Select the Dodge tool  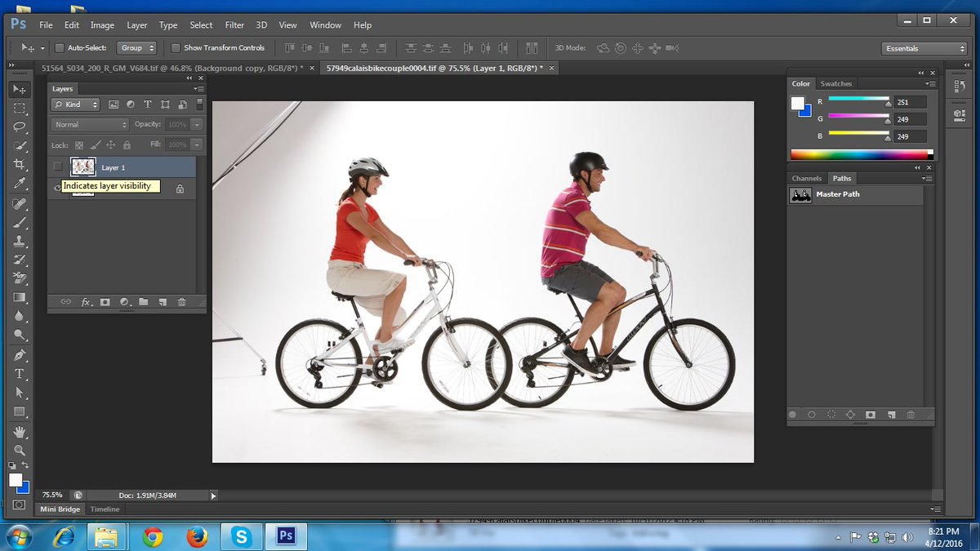click(20, 335)
